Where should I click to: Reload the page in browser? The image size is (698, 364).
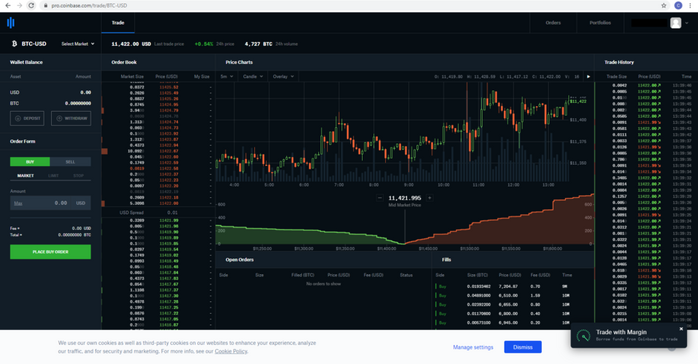31,5
